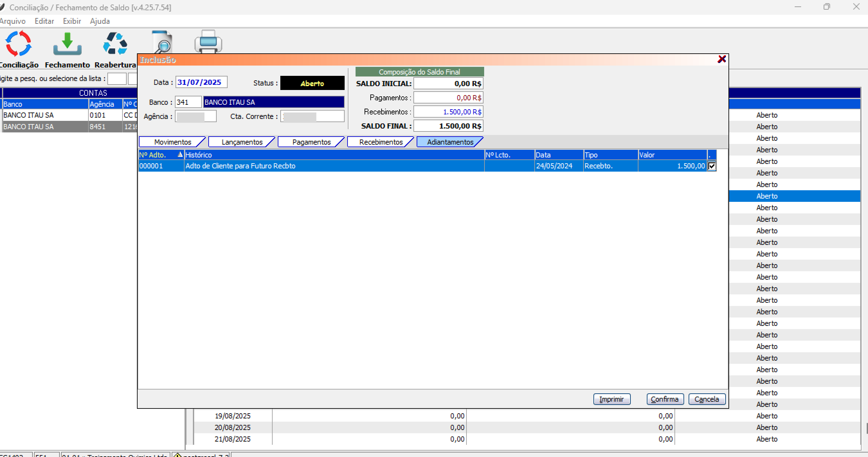
Task: Uncheck the advance 000001 row checkbox
Action: (712, 166)
